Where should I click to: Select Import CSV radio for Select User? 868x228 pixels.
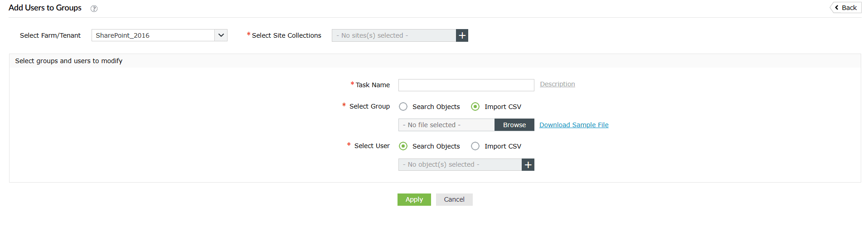click(475, 146)
